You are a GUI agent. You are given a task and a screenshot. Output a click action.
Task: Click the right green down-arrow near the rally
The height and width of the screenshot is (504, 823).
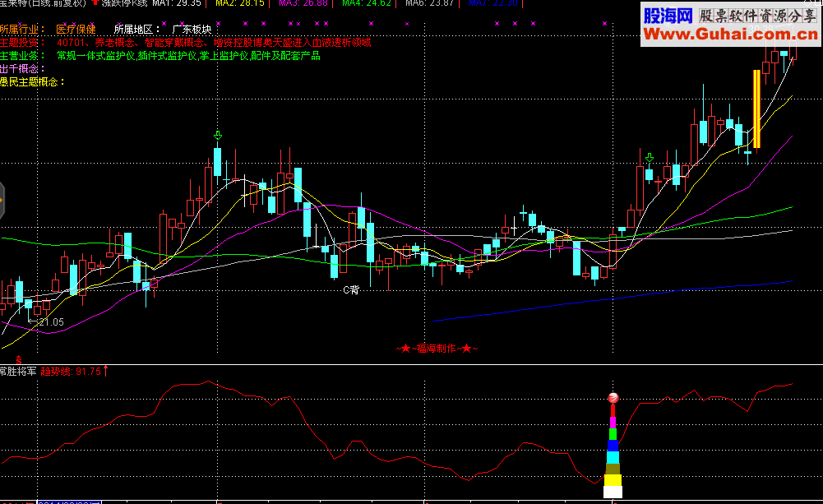click(x=650, y=158)
